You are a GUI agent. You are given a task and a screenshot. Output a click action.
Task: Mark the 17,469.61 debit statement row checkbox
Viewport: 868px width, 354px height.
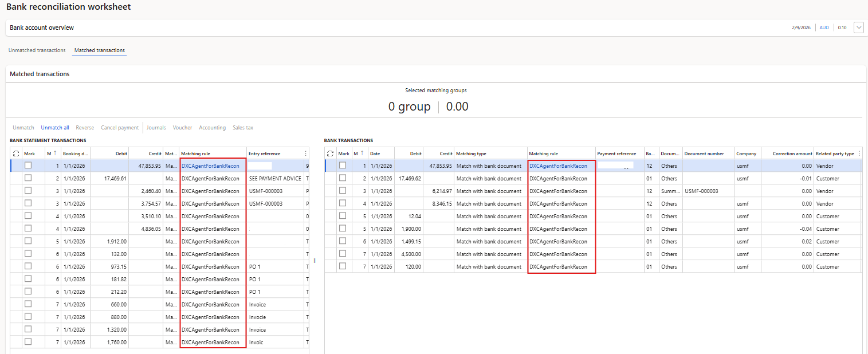coord(28,178)
